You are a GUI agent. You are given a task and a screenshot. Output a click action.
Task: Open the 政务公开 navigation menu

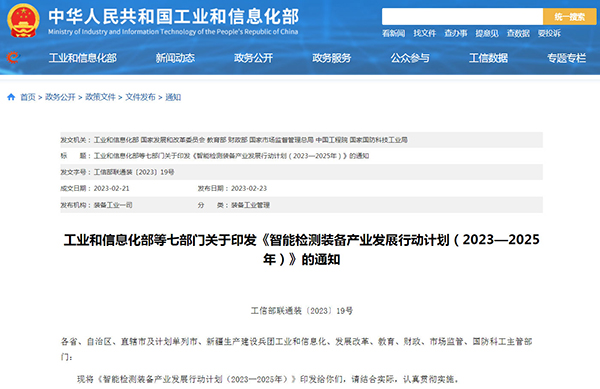(x=253, y=58)
